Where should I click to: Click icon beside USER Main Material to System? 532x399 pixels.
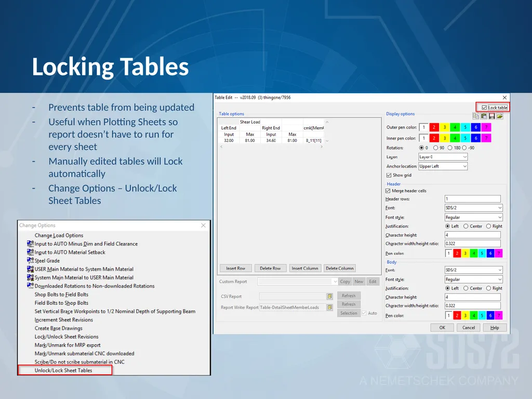(30, 269)
